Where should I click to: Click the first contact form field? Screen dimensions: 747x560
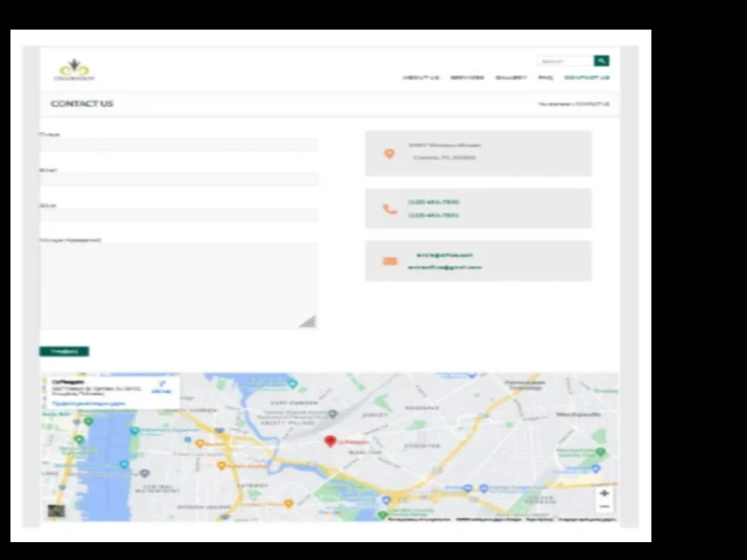click(x=179, y=145)
